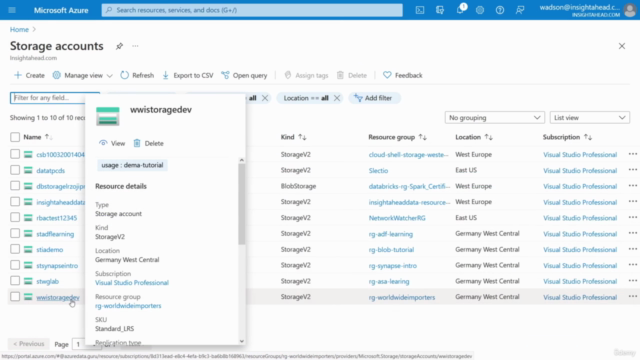Close the Storage accounts blade
This screenshot has height=360, width=640.
622,46
